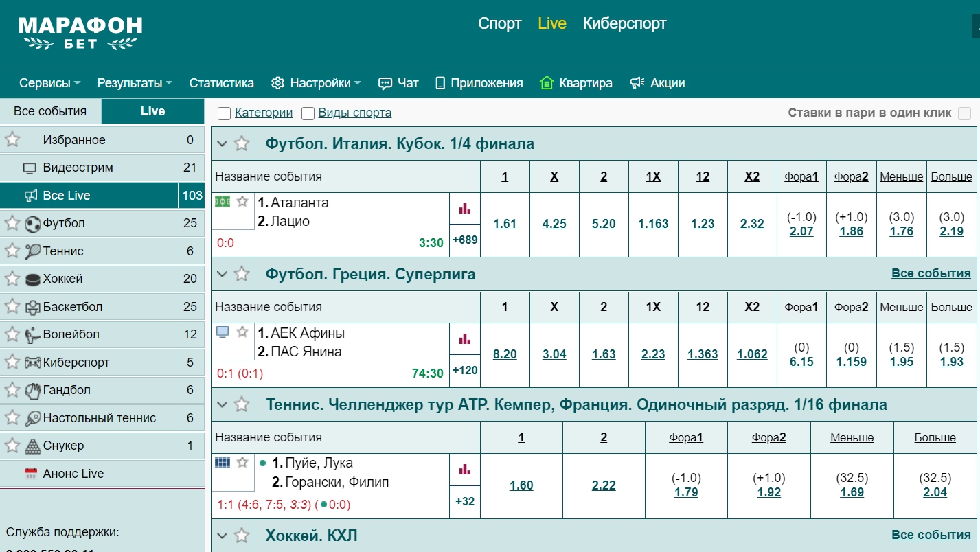
Task: Open the tennis court tracker icon for Пуйе
Action: click(223, 462)
